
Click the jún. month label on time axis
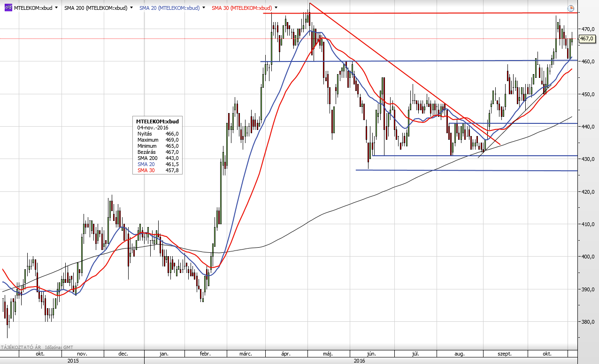tap(372, 354)
